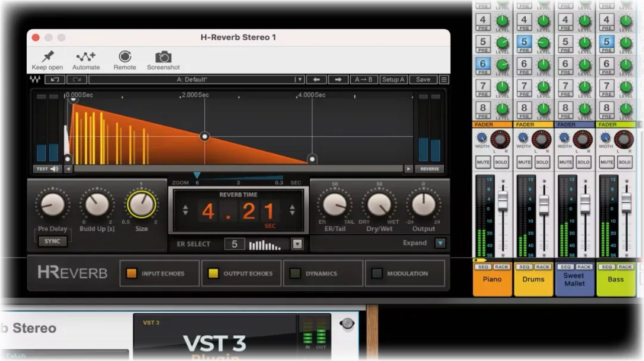Toggle send 5 on Bass channel
The width and height of the screenshot is (644, 361).
click(x=607, y=43)
